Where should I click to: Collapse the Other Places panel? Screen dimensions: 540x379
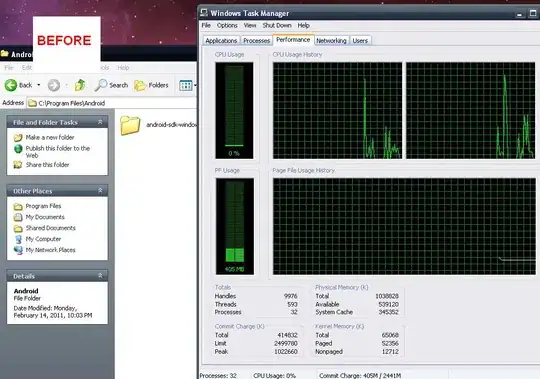pyautogui.click(x=100, y=191)
